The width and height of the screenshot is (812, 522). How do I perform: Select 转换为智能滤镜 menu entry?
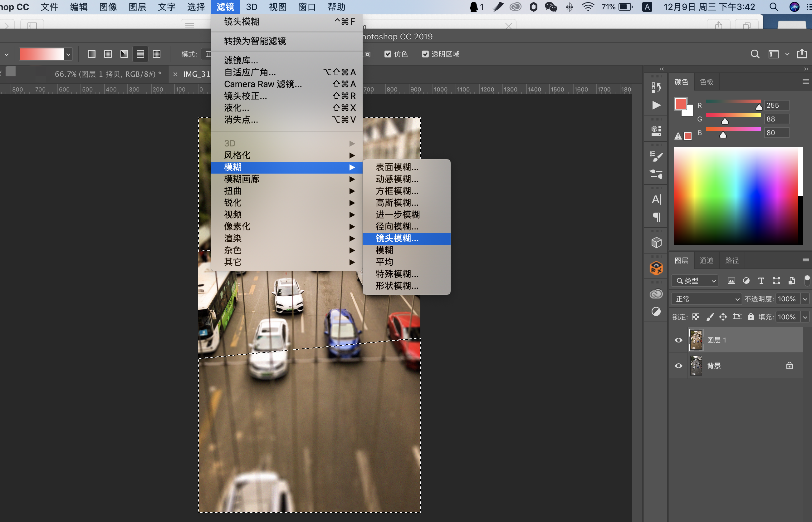tap(255, 41)
